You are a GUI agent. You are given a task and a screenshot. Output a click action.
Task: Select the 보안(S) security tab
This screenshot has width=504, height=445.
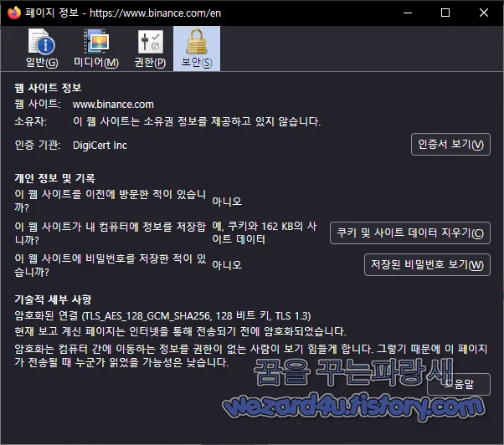197,49
